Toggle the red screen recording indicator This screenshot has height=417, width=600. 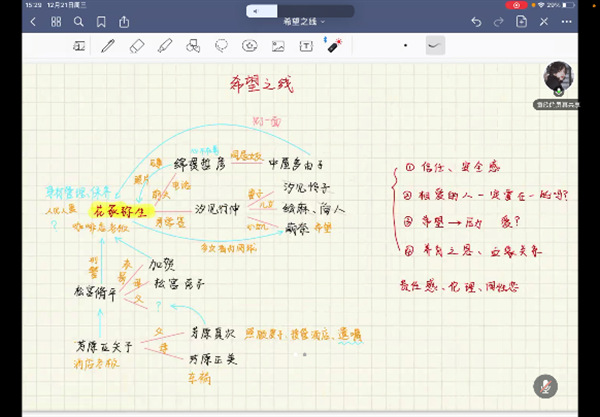coord(517,5)
